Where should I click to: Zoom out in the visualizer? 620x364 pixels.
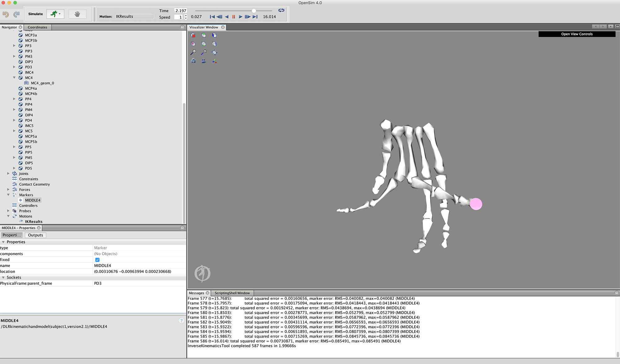193,52
